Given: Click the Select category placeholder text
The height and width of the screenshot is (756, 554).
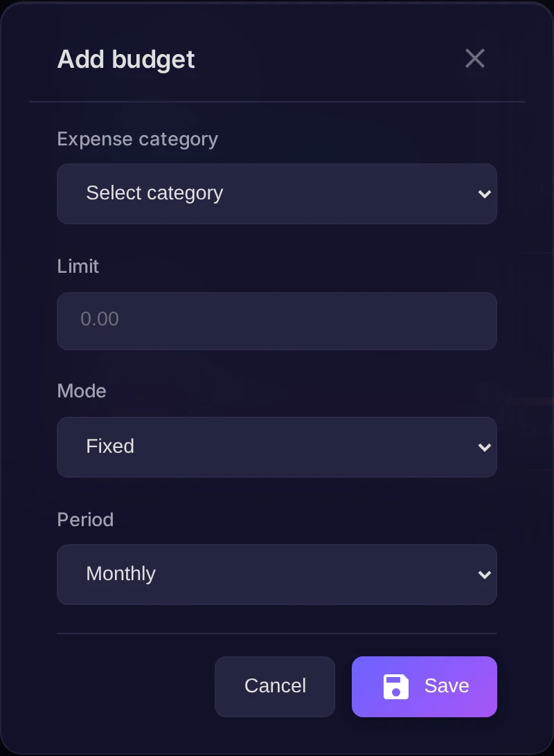Looking at the screenshot, I should tap(154, 193).
